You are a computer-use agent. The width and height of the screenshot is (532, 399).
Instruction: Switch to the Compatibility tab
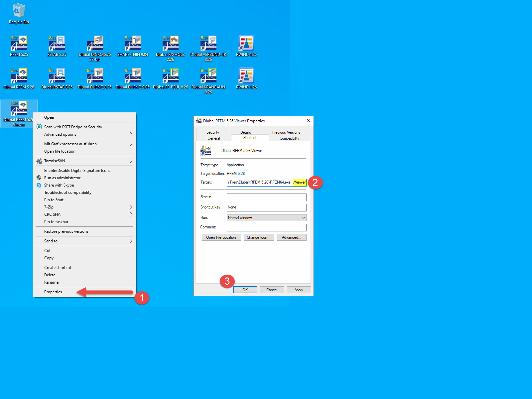(x=289, y=138)
